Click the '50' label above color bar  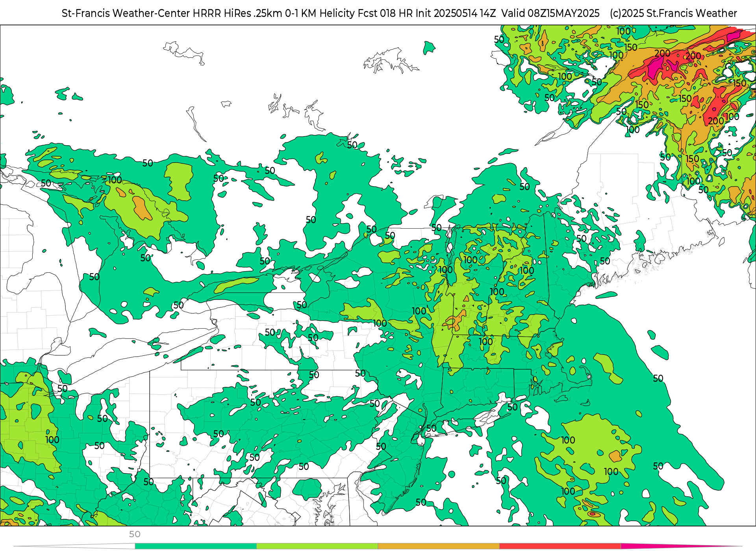point(135,534)
